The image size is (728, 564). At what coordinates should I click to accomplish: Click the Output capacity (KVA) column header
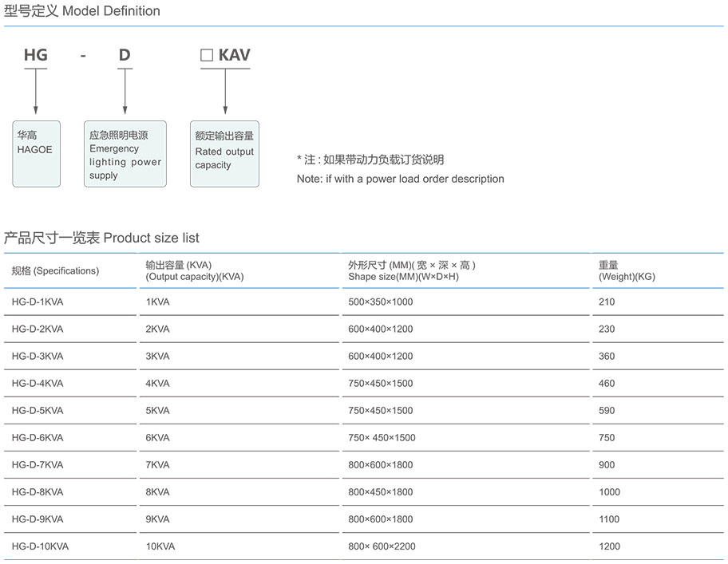194,271
